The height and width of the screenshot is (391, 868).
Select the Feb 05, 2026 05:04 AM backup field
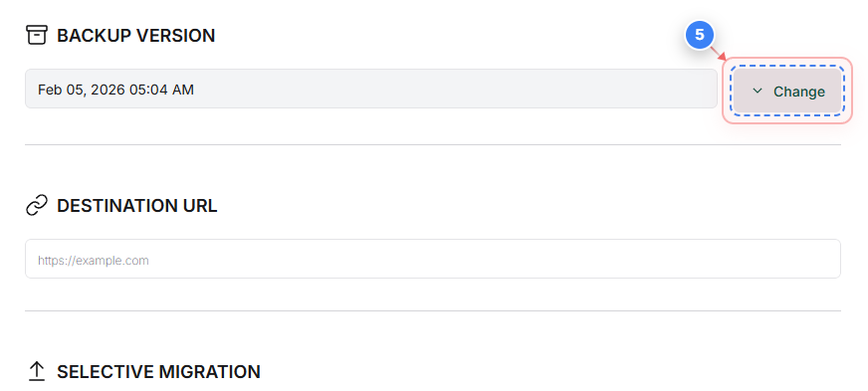[371, 89]
